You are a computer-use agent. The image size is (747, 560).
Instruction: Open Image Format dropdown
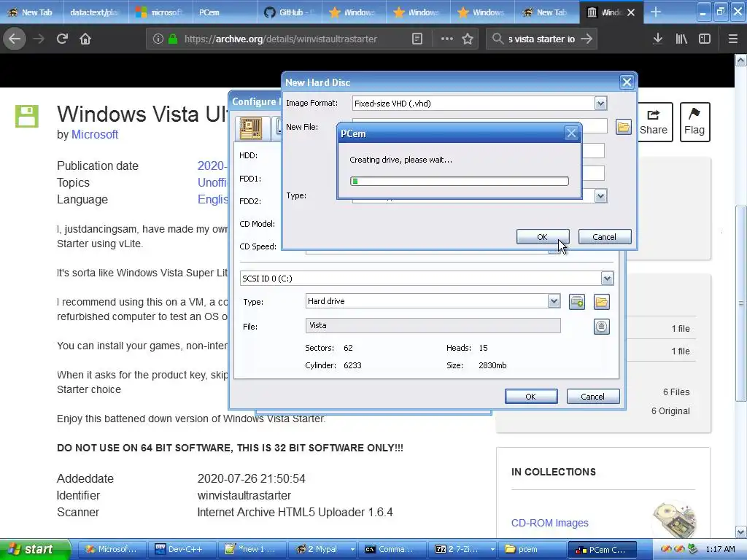pyautogui.click(x=600, y=104)
